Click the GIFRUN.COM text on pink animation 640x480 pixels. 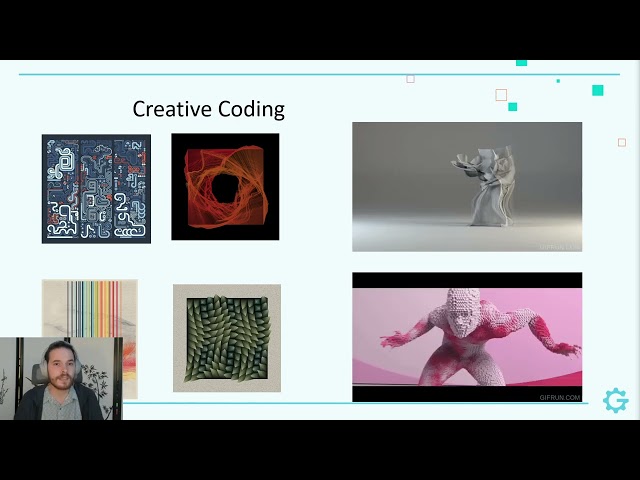pyautogui.click(x=560, y=397)
